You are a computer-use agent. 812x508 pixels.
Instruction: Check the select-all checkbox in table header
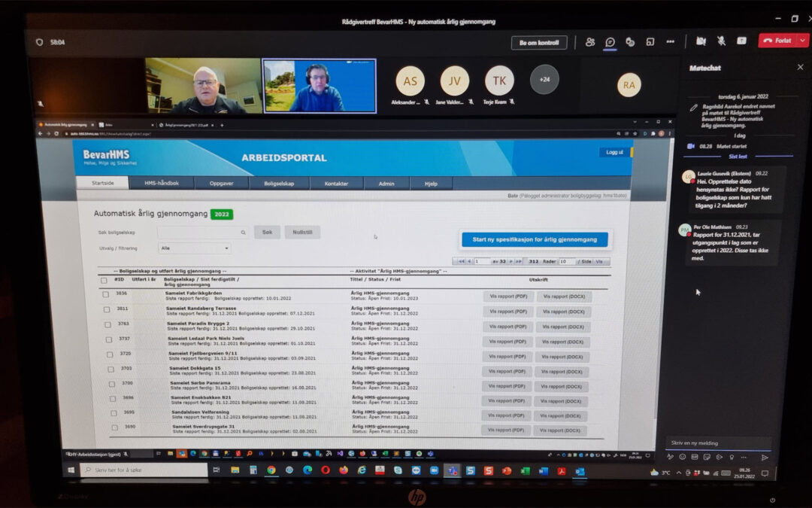104,280
